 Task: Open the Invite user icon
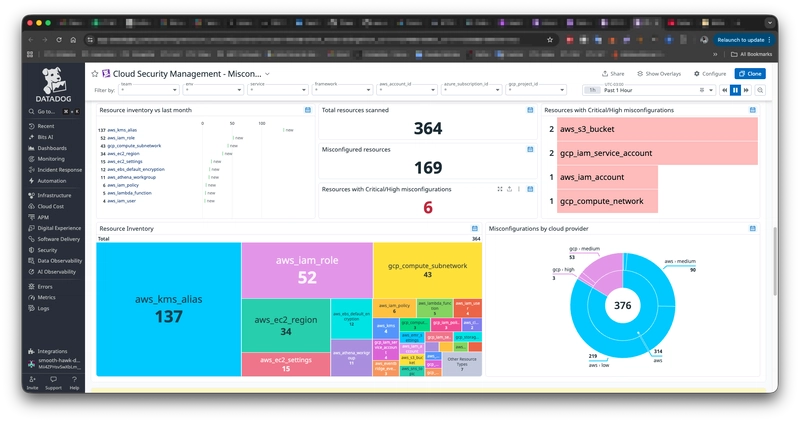tap(32, 379)
